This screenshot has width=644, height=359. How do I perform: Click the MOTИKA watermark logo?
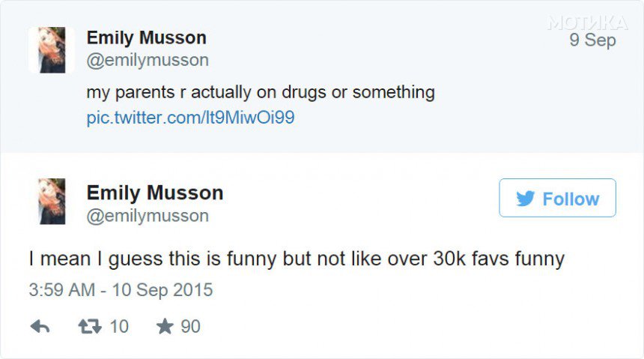(587, 23)
